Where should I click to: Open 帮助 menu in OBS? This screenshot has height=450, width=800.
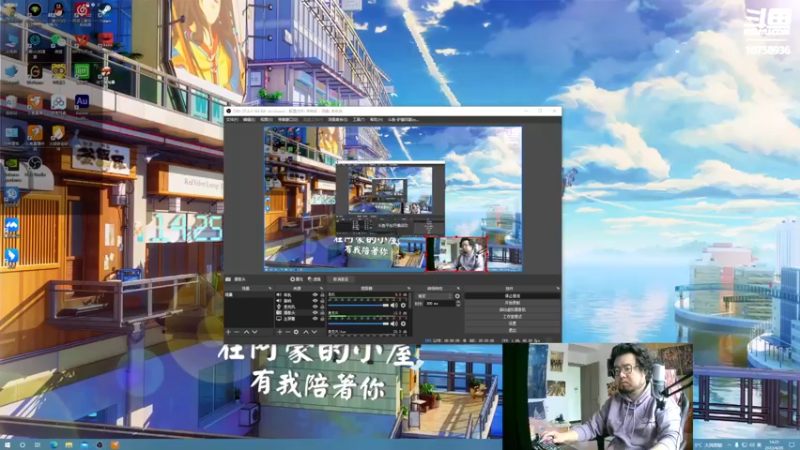click(x=376, y=119)
